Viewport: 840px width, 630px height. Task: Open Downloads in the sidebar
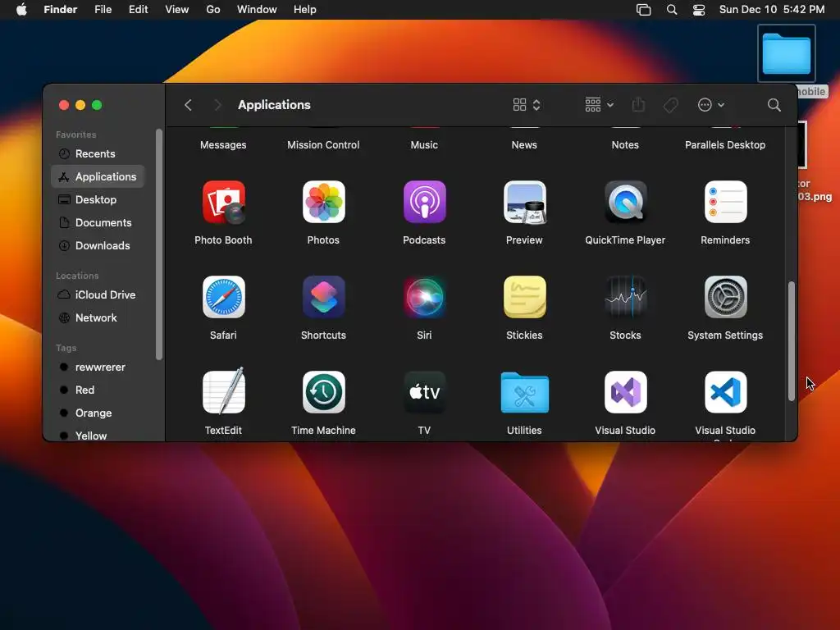click(x=98, y=246)
